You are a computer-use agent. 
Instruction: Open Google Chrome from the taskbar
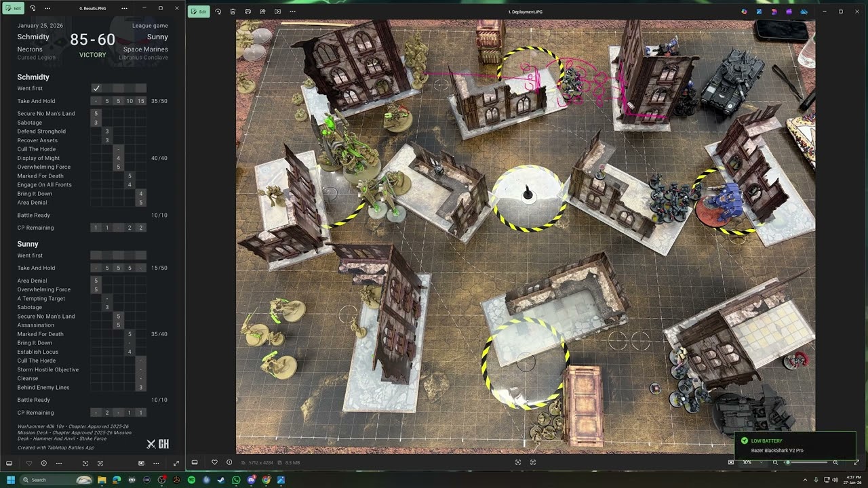click(x=266, y=480)
